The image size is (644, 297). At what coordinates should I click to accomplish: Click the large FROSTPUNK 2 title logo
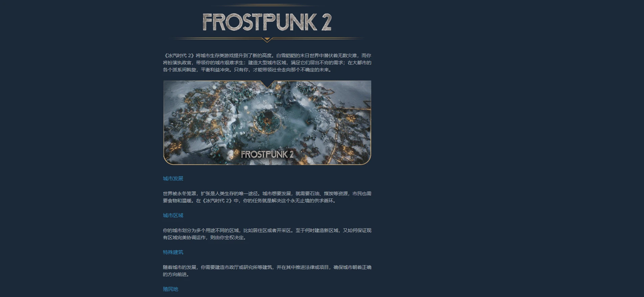(x=267, y=22)
